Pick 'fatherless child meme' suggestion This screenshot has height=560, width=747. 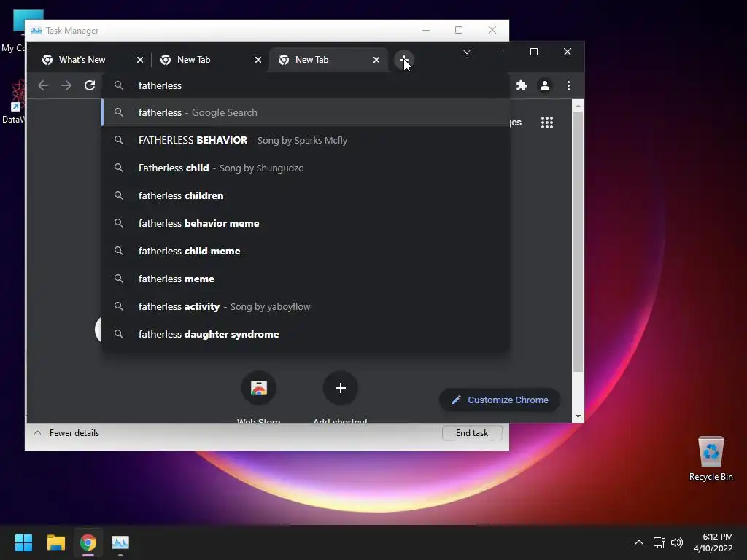306,251
